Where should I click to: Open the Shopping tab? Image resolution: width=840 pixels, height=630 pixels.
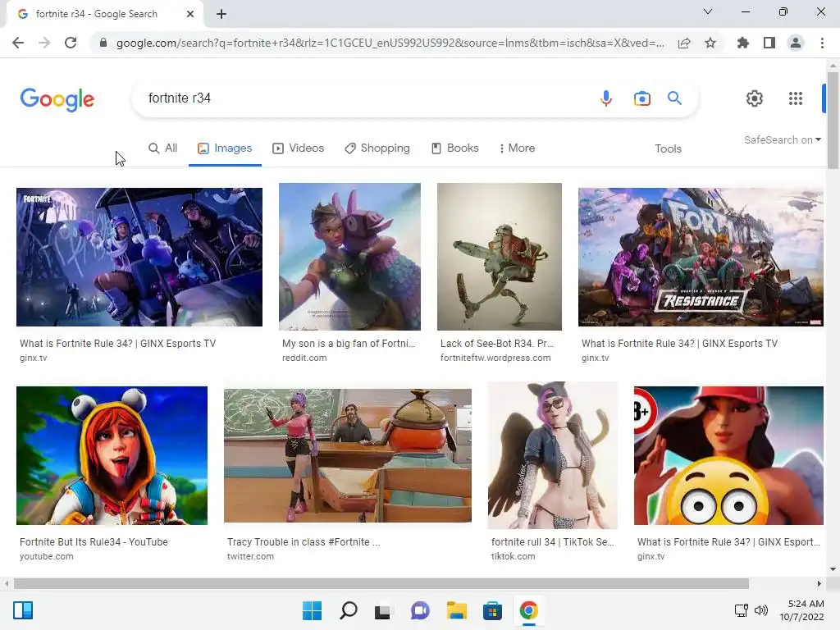click(x=377, y=148)
